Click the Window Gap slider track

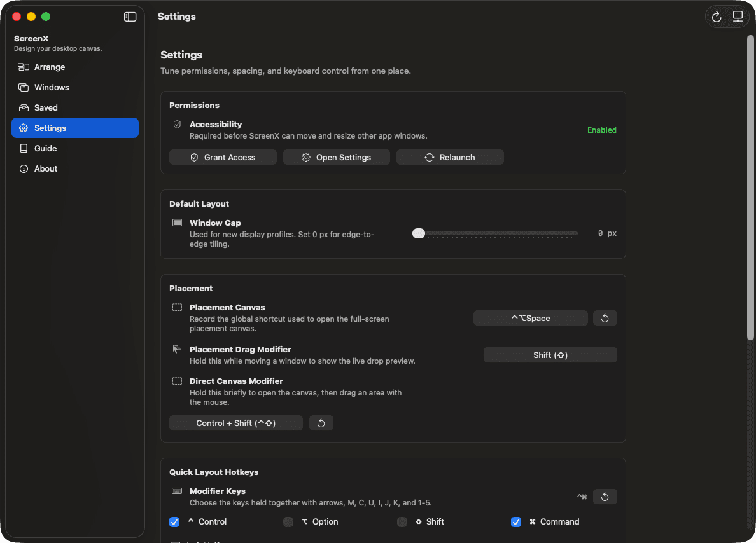coord(496,233)
